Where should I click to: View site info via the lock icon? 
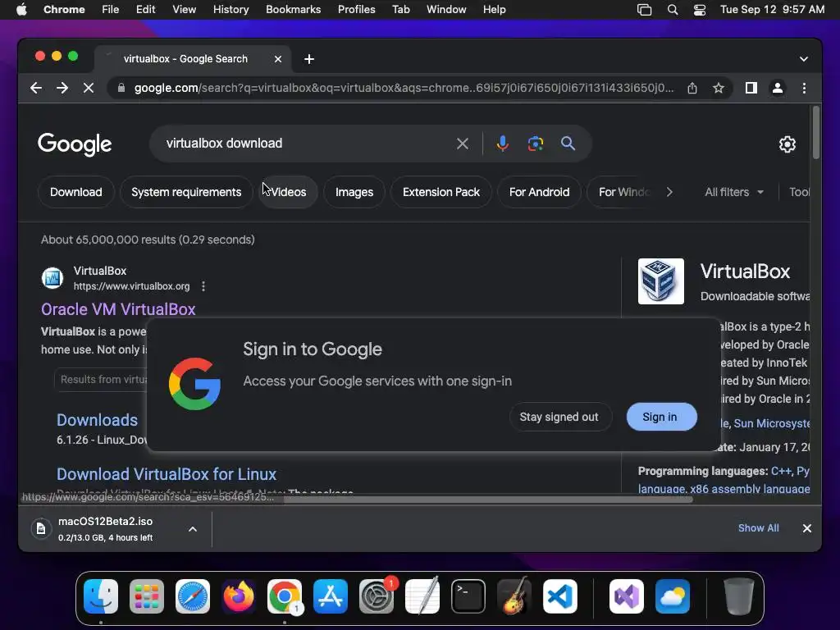click(121, 88)
